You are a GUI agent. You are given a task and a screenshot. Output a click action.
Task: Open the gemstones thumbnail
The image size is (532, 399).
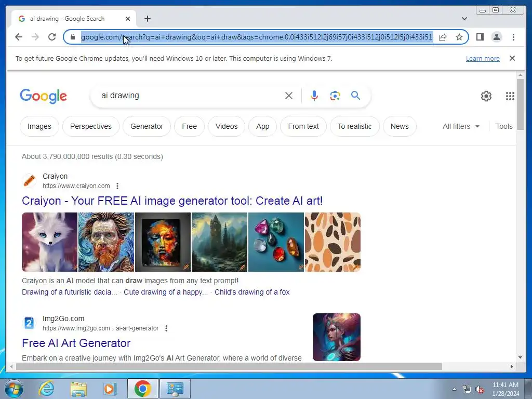[276, 242]
